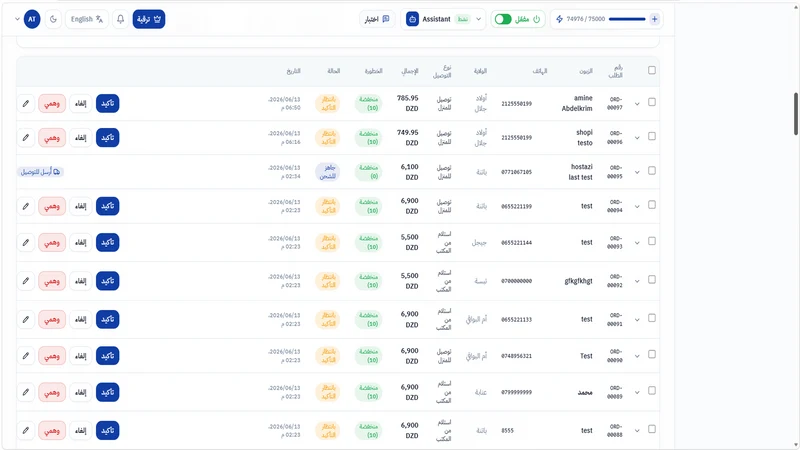Toggle the مفعل power switch

click(x=503, y=19)
